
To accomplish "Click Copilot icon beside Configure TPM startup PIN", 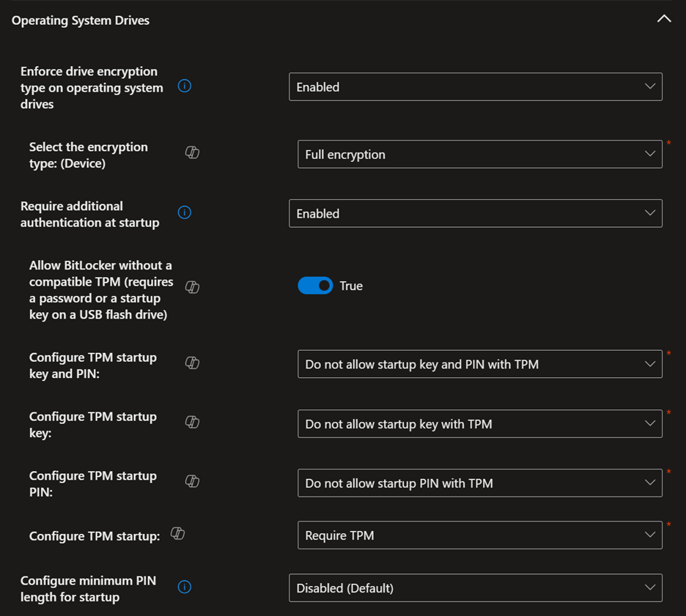I will coord(192,481).
